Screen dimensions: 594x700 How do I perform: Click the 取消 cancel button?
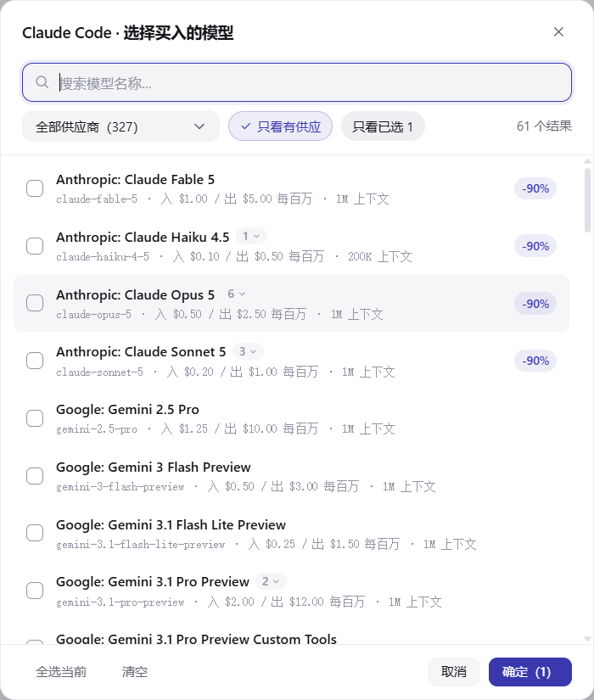click(454, 672)
